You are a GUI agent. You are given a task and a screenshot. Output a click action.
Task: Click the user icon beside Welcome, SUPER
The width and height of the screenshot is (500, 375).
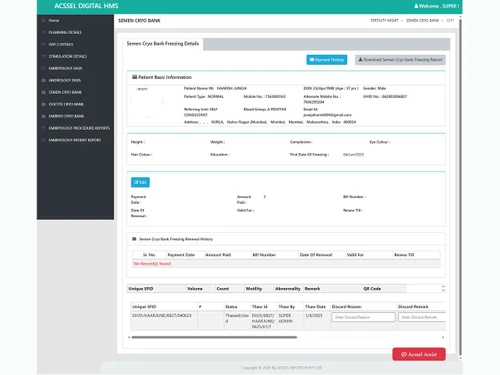(x=416, y=6)
